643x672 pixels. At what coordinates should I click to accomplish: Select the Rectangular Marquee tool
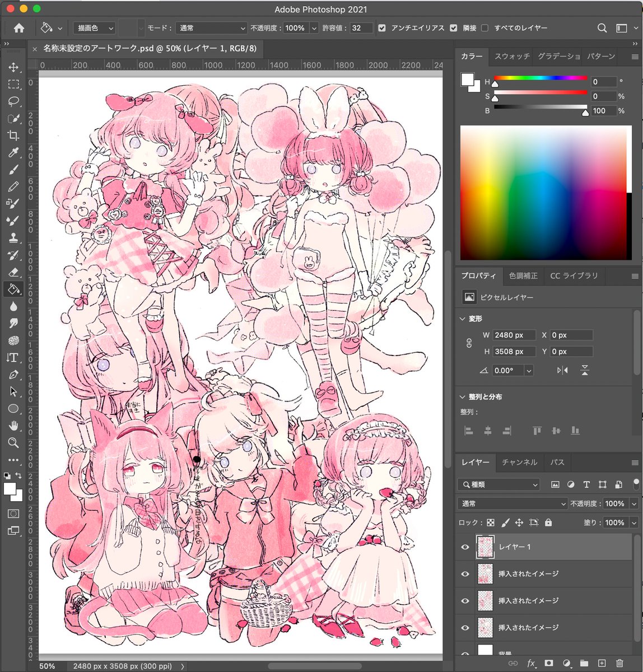pos(13,85)
